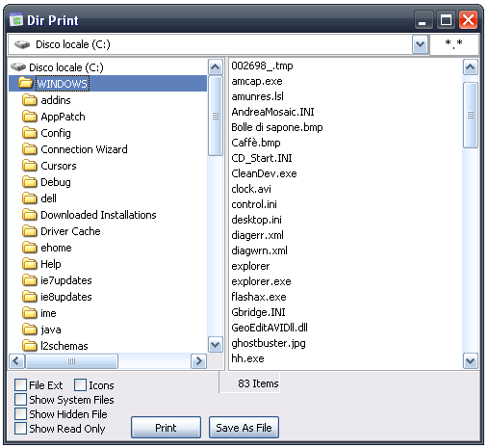This screenshot has height=448, width=489.
Task: Select the file hh.exe
Action: [248, 358]
